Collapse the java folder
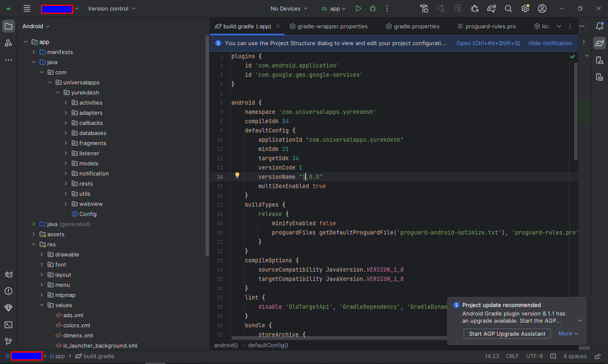 [x=34, y=62]
